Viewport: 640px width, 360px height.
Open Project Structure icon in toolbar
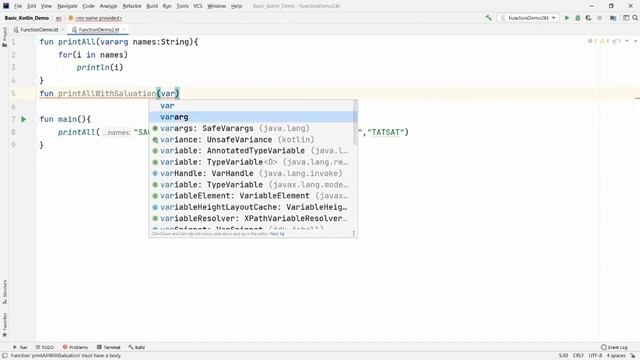[x=613, y=18]
